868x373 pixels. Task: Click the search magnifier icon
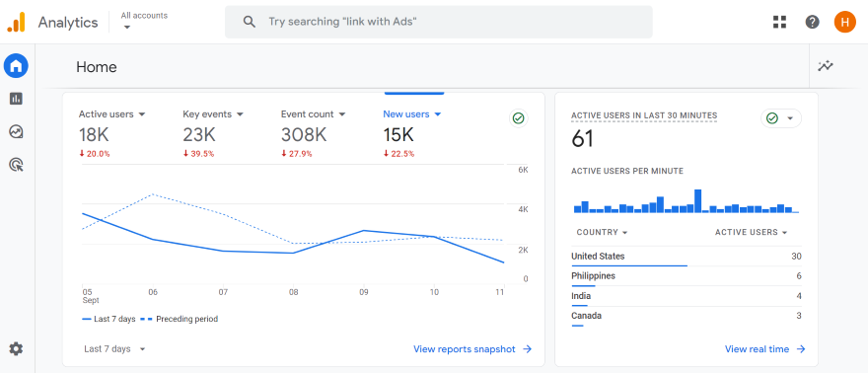click(x=250, y=22)
